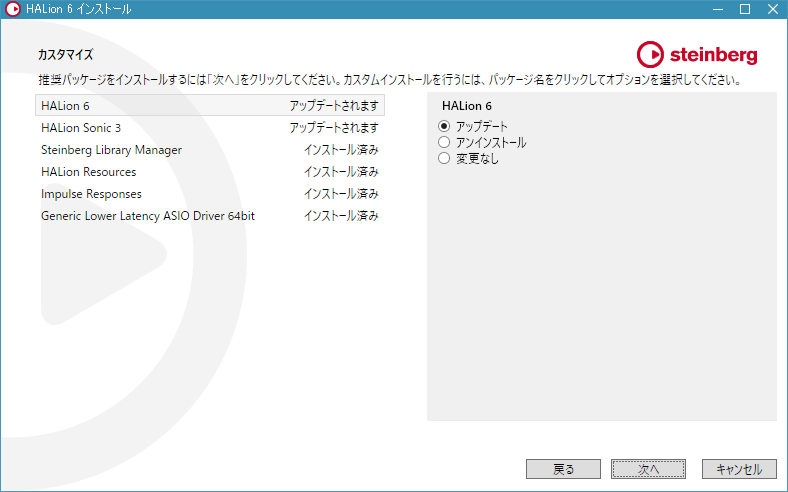The image size is (788, 492).
Task: Cancel installation with キャンセル button
Action: [x=739, y=469]
